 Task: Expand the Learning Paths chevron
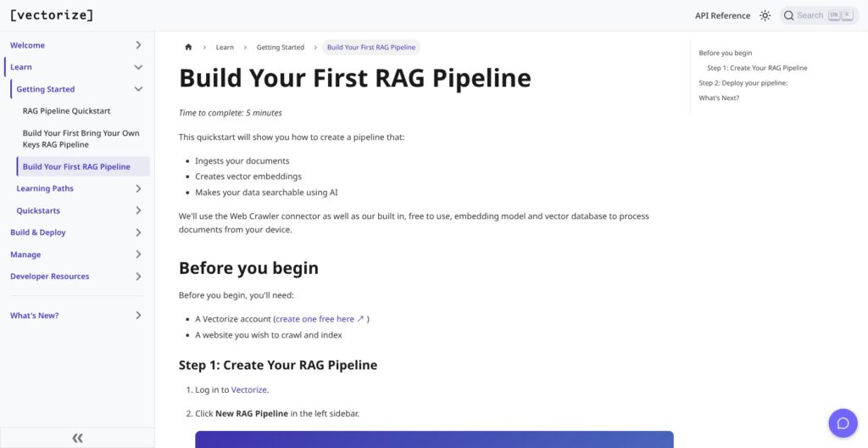point(138,188)
